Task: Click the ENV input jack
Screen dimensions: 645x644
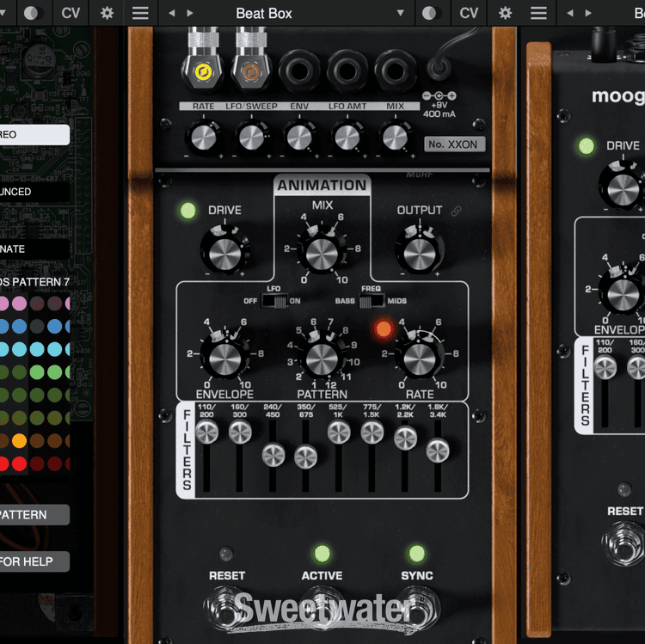Action: pos(299,72)
